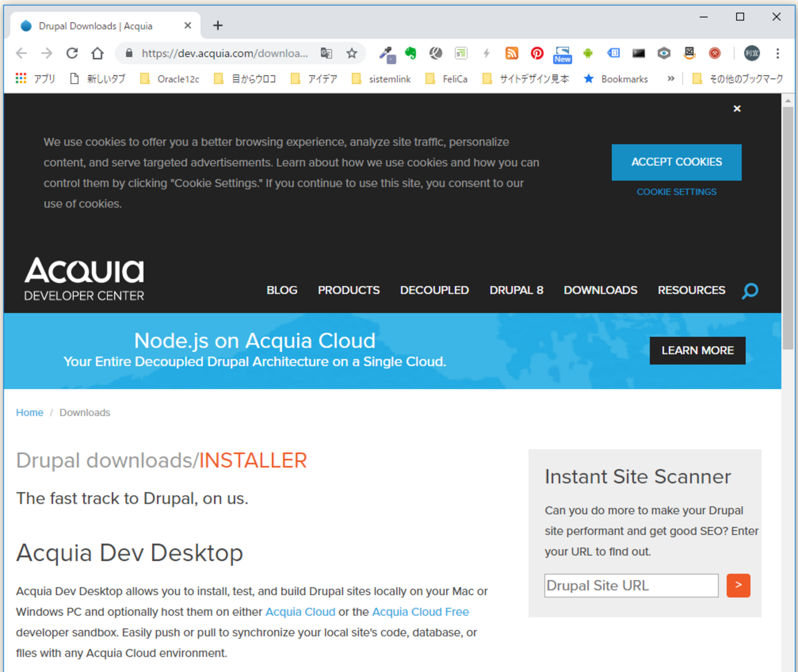Open the Pinterest extension

point(537,53)
